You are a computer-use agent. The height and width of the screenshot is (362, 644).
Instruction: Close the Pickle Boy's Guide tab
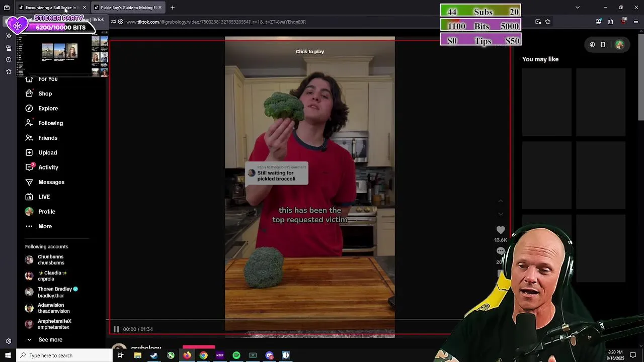[x=160, y=8]
